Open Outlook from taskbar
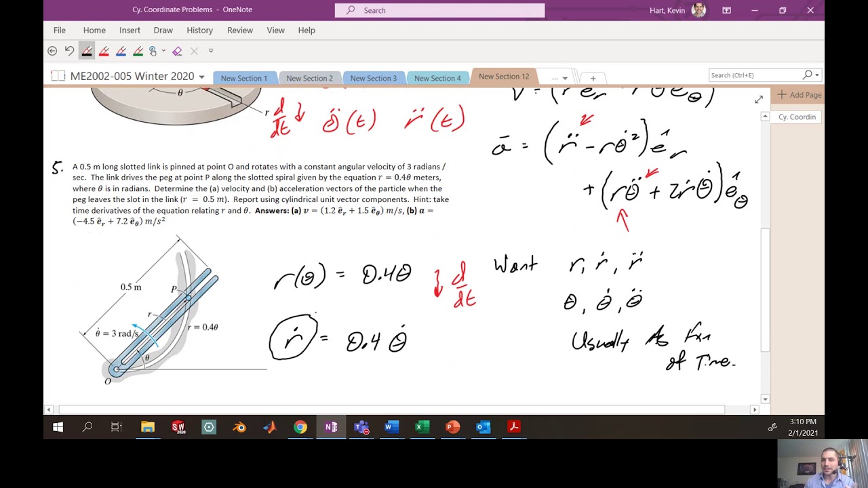This screenshot has width=868, height=488. pyautogui.click(x=484, y=427)
